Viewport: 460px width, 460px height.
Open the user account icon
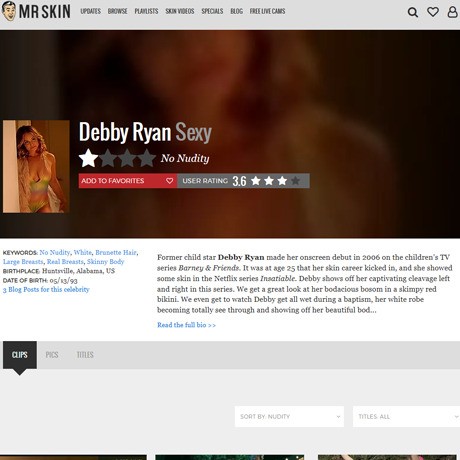click(452, 12)
